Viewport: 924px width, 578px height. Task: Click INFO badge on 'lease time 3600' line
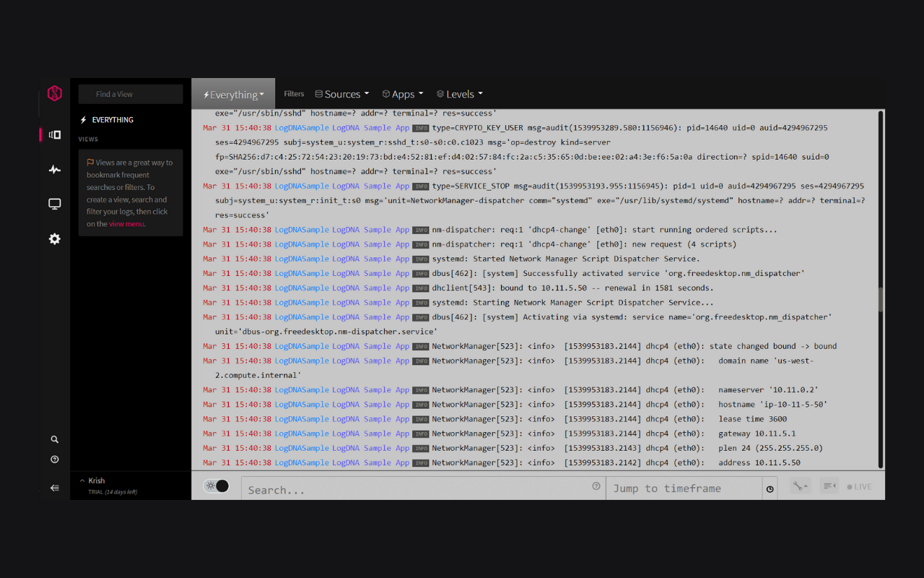[x=421, y=419]
